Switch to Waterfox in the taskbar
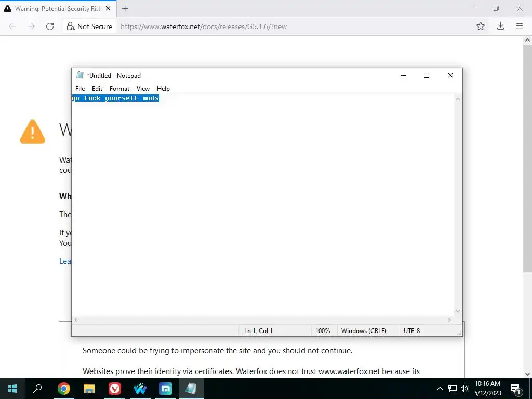This screenshot has width=532, height=399. (x=140, y=389)
